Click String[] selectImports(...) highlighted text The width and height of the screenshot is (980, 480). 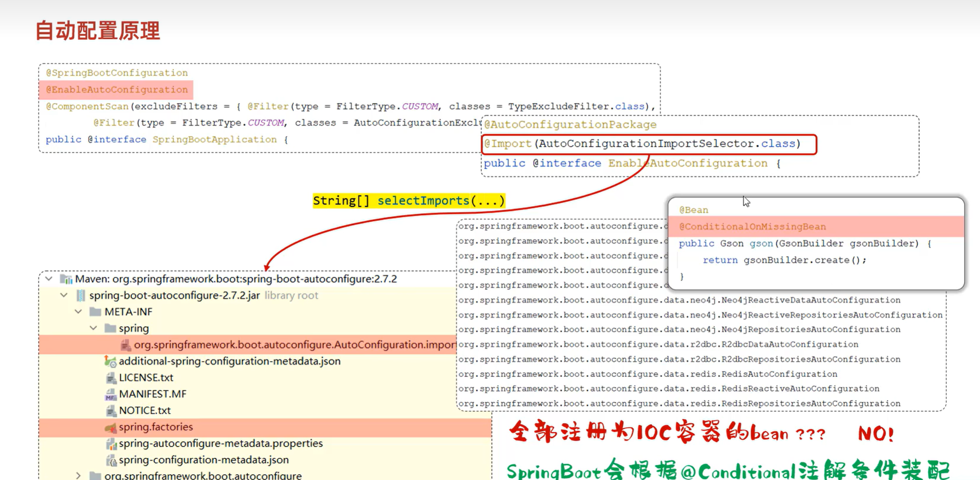pos(409,201)
